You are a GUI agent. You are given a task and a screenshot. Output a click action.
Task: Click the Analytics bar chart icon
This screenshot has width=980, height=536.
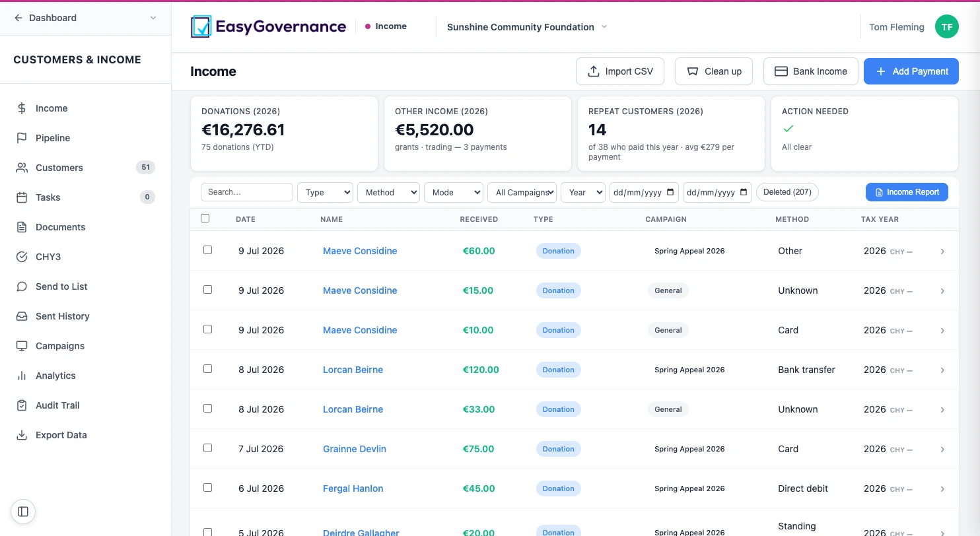pos(22,376)
